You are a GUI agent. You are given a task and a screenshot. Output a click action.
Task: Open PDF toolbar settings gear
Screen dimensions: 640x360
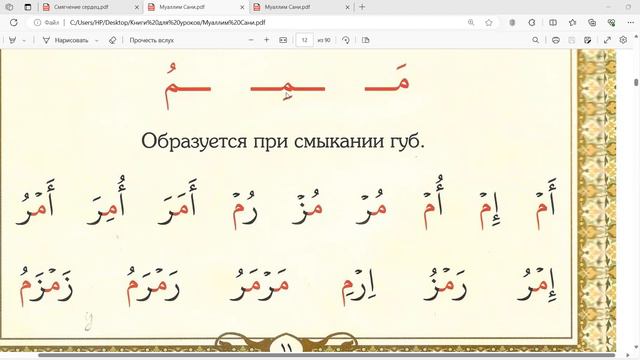pyautogui.click(x=623, y=40)
